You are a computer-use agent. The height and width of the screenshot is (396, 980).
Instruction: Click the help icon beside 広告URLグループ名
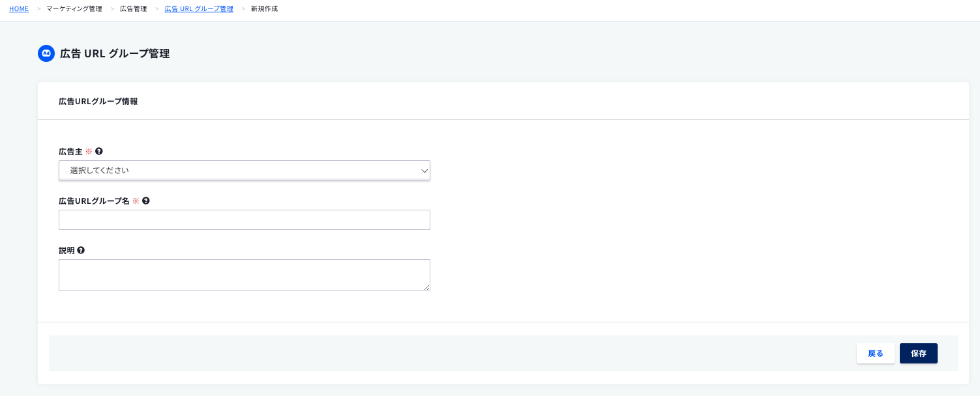[x=146, y=201]
